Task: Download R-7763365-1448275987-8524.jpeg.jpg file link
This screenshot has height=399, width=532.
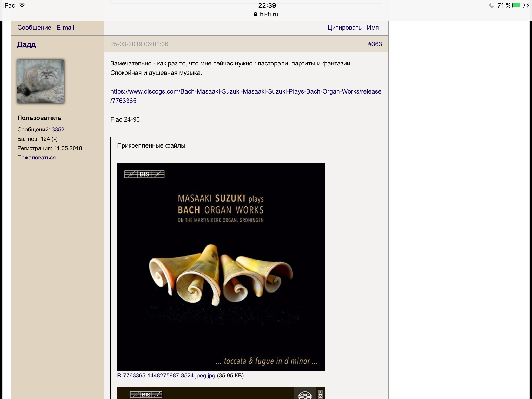Action: [166, 376]
